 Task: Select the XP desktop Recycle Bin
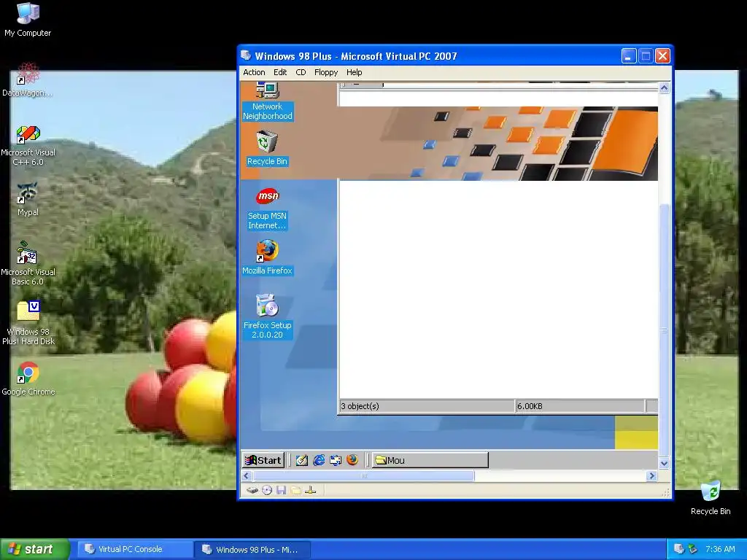click(711, 498)
